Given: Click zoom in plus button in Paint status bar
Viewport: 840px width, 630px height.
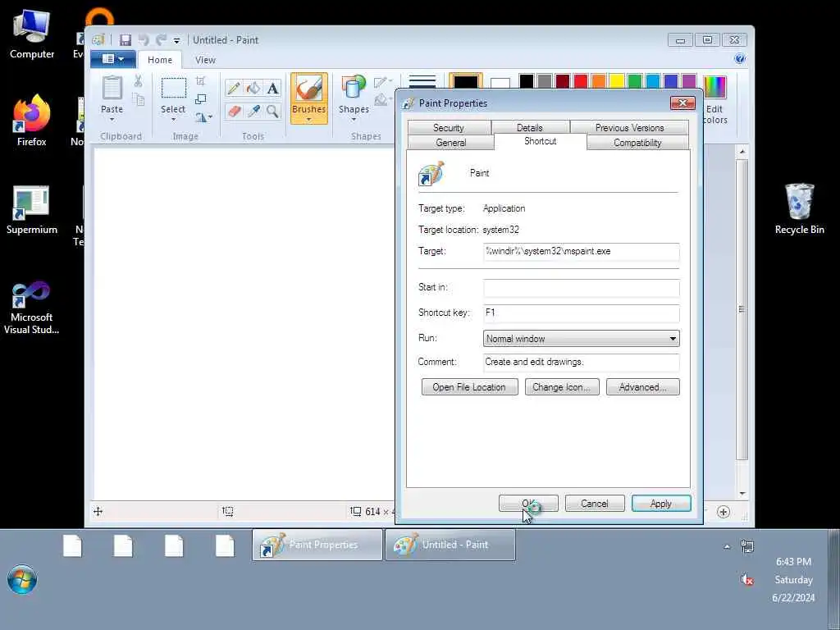Looking at the screenshot, I should (x=724, y=512).
